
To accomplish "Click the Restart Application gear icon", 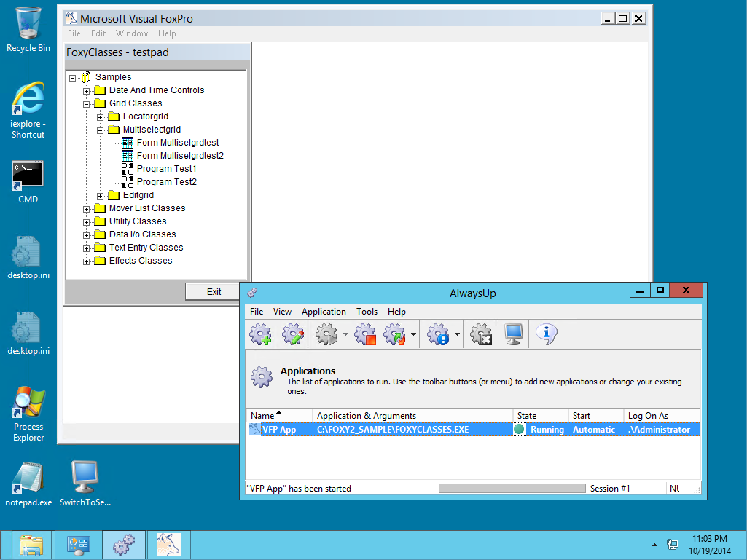I will point(394,335).
